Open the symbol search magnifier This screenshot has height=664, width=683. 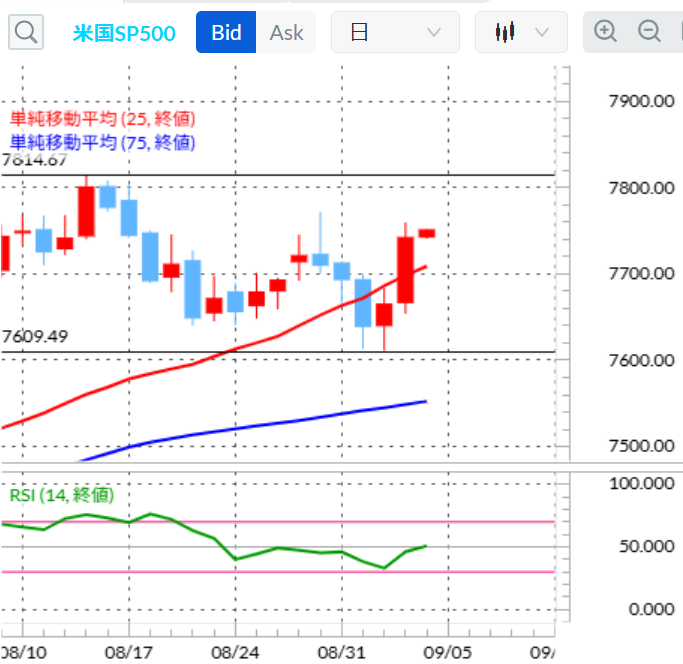[26, 32]
